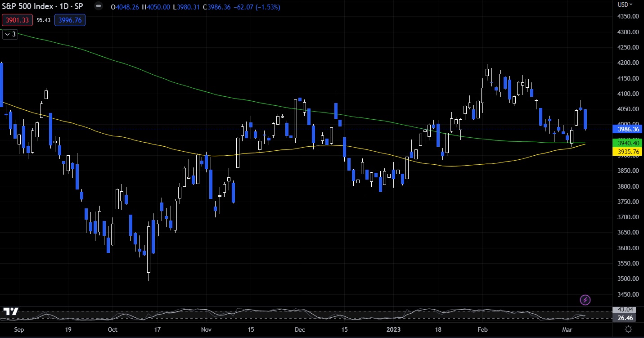Click the blue 3996.76 buy price button

click(x=70, y=20)
